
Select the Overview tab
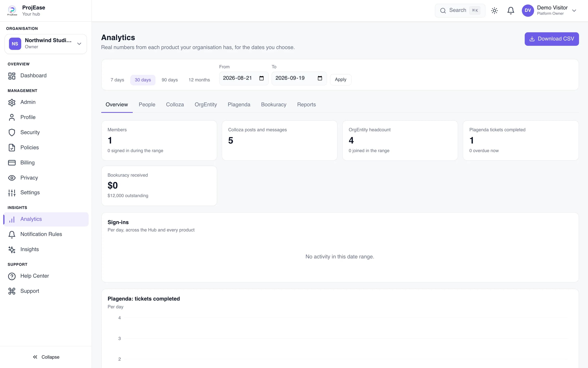pyautogui.click(x=117, y=105)
